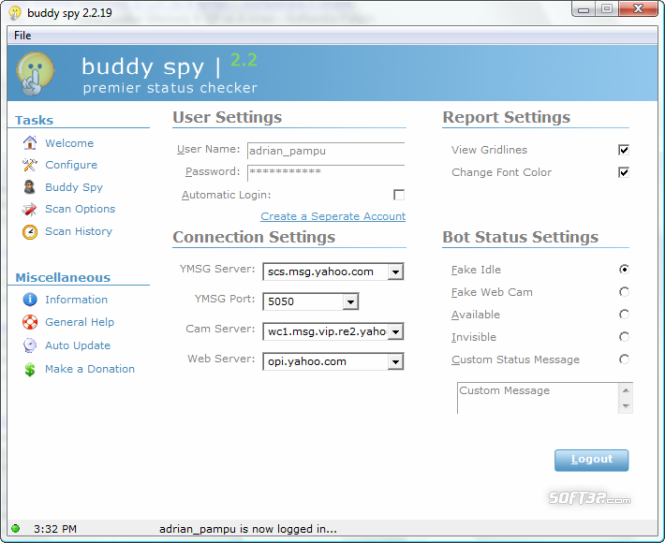Click the Auto Update icon
665x543 pixels.
point(29,345)
